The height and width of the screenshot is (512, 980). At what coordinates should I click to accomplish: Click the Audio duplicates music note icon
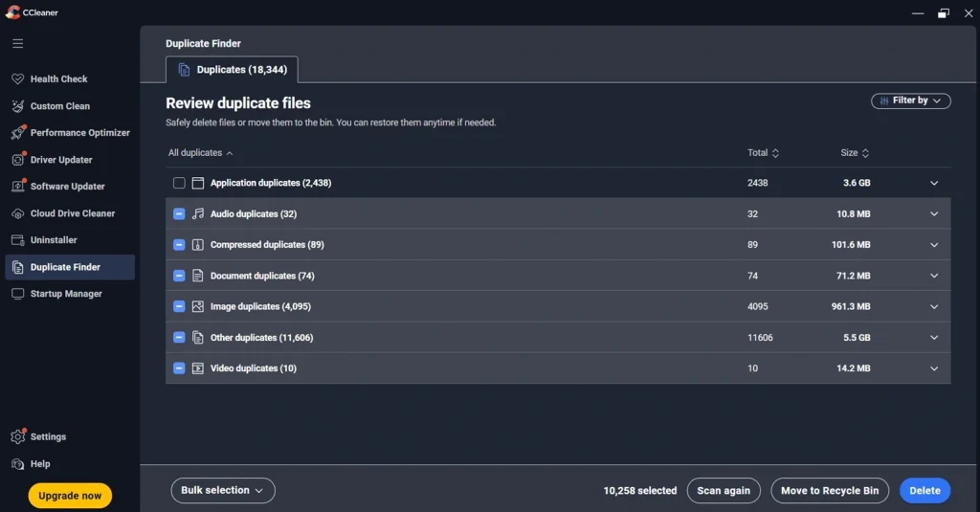[x=197, y=213]
